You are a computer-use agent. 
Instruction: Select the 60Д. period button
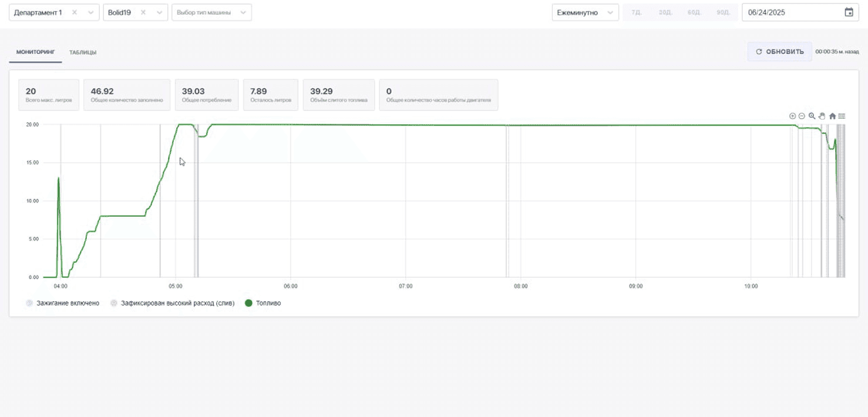(694, 12)
